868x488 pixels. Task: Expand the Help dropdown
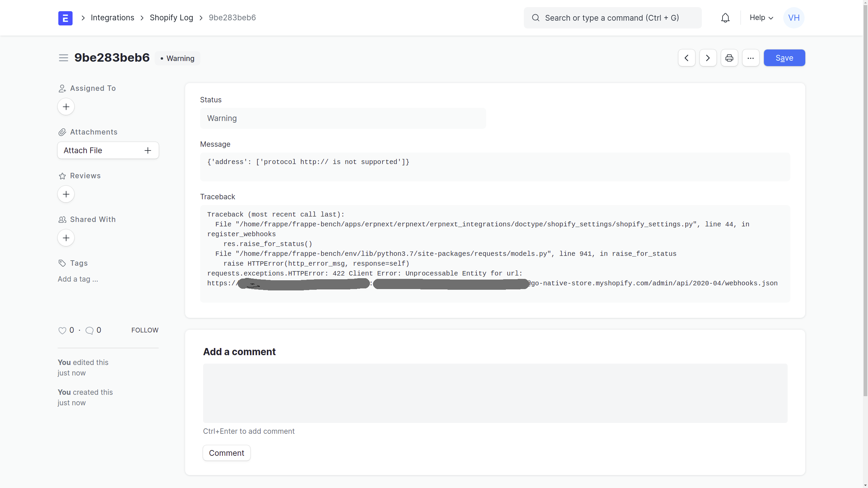(x=761, y=18)
